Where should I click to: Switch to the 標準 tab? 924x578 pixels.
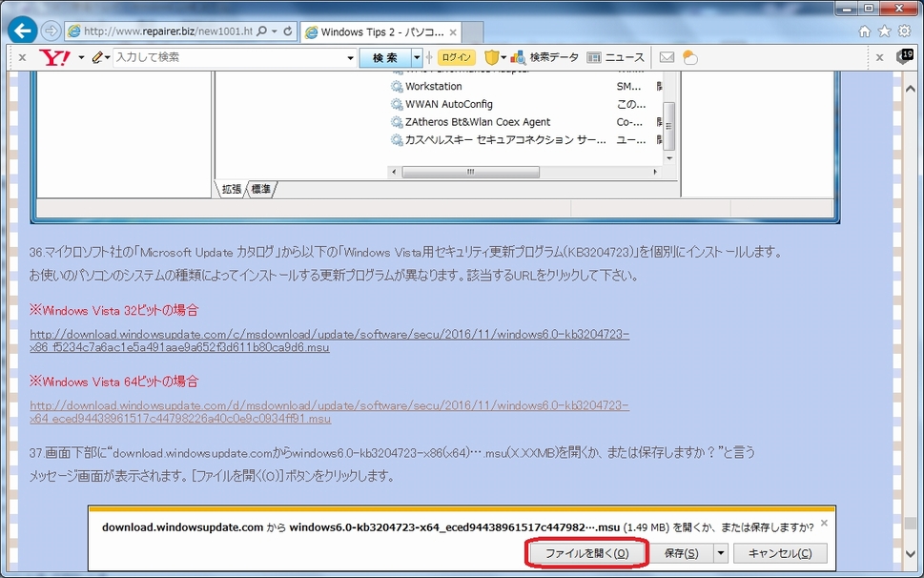pyautogui.click(x=261, y=189)
